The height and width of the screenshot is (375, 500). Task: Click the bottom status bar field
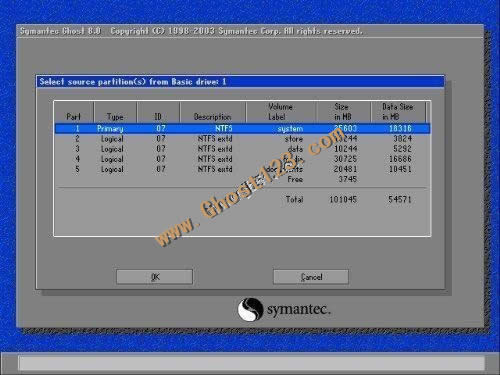click(x=251, y=363)
